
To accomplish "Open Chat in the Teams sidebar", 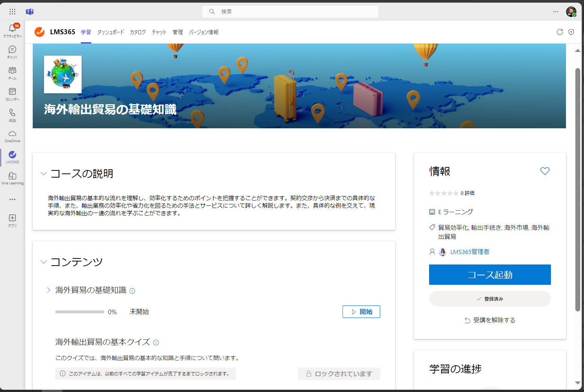I will [12, 52].
